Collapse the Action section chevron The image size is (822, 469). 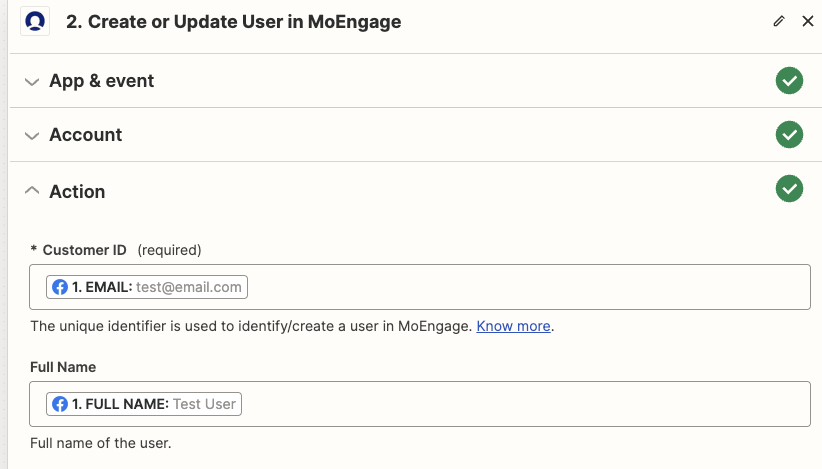point(32,190)
